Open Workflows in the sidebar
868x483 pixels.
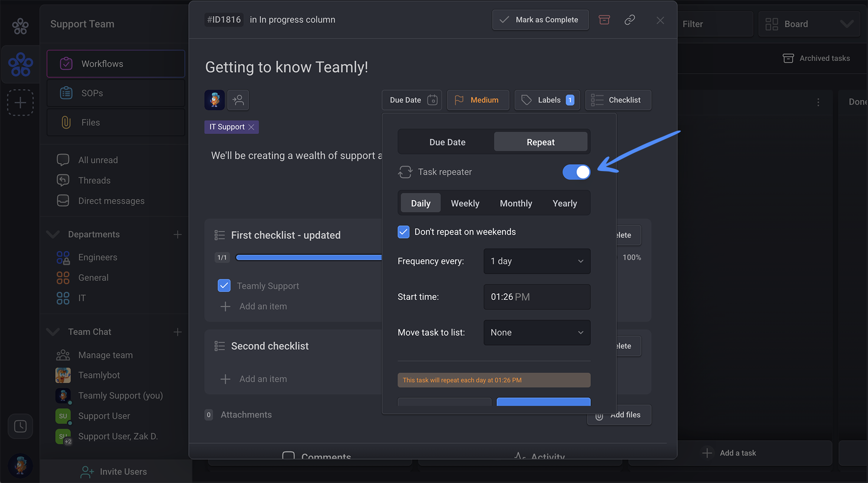[x=116, y=64]
